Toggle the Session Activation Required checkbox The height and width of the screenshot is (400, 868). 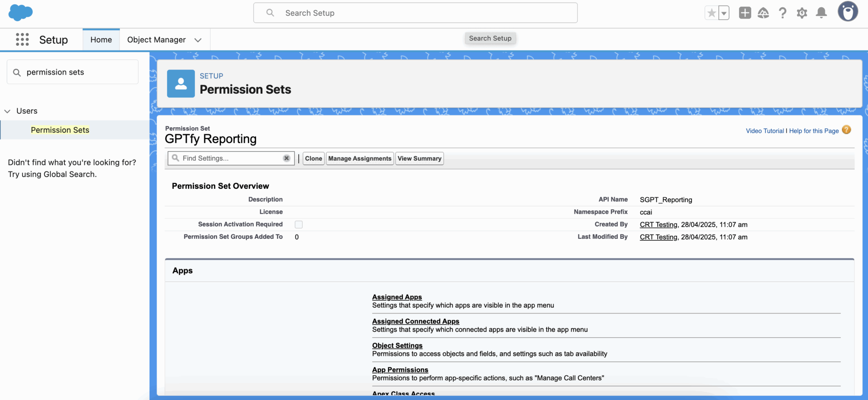pos(299,224)
